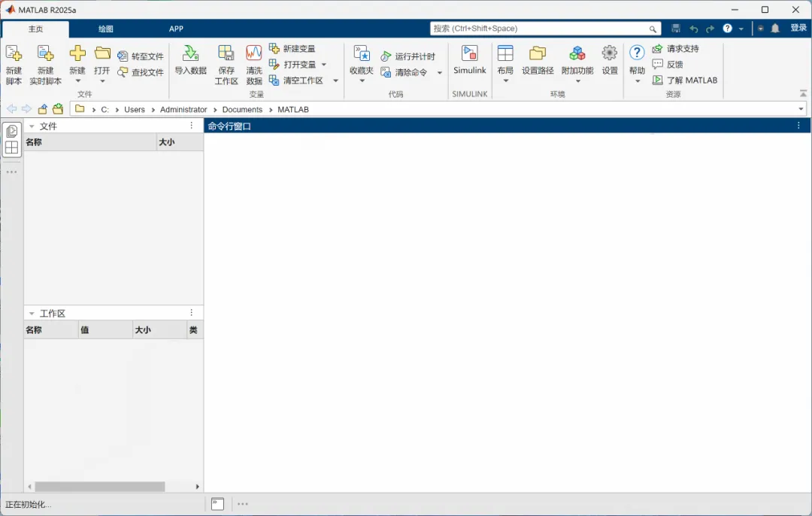812x516 pixels.
Task: Launch Simulink
Action: [470, 61]
